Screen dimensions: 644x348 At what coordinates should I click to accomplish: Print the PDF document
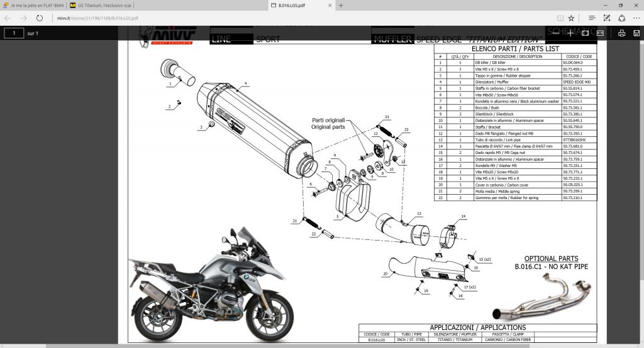point(622,33)
